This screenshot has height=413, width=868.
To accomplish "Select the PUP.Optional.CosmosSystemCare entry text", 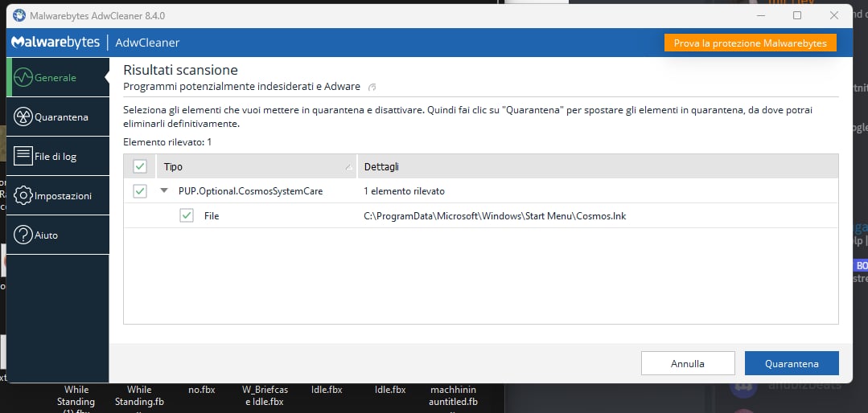I will coord(250,191).
